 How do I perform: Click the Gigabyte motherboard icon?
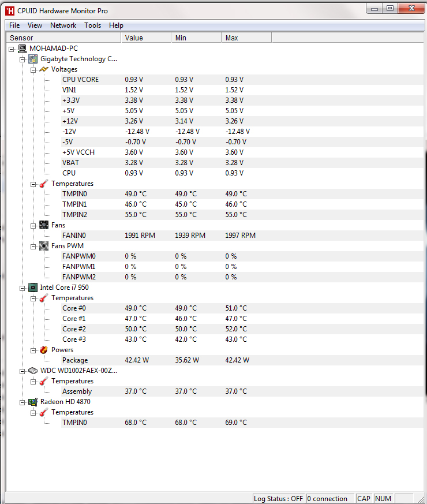click(x=33, y=59)
